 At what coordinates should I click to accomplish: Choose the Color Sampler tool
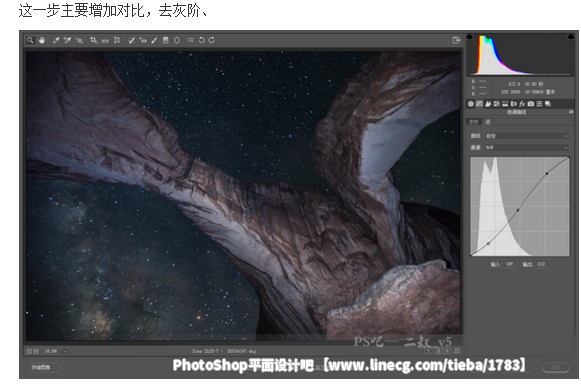tap(67, 40)
